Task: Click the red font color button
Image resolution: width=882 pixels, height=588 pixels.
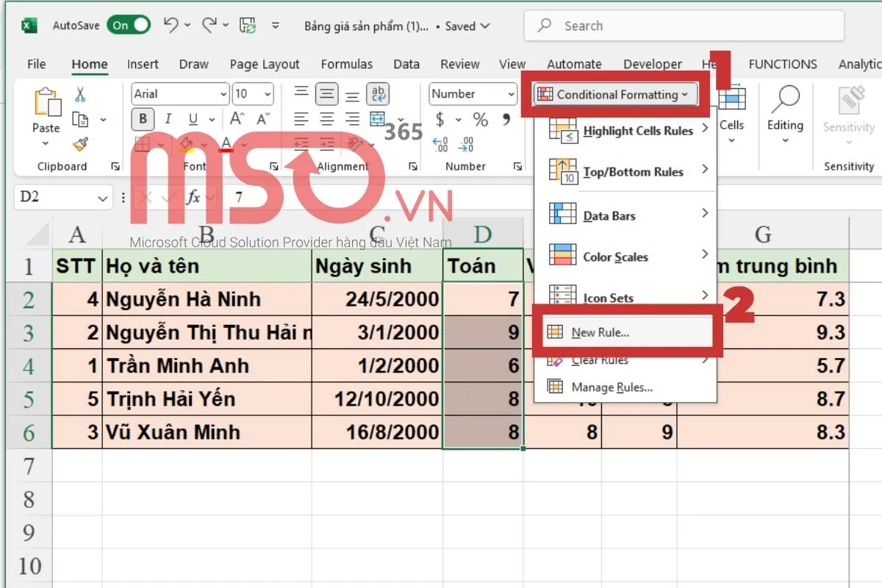Action: [x=226, y=143]
